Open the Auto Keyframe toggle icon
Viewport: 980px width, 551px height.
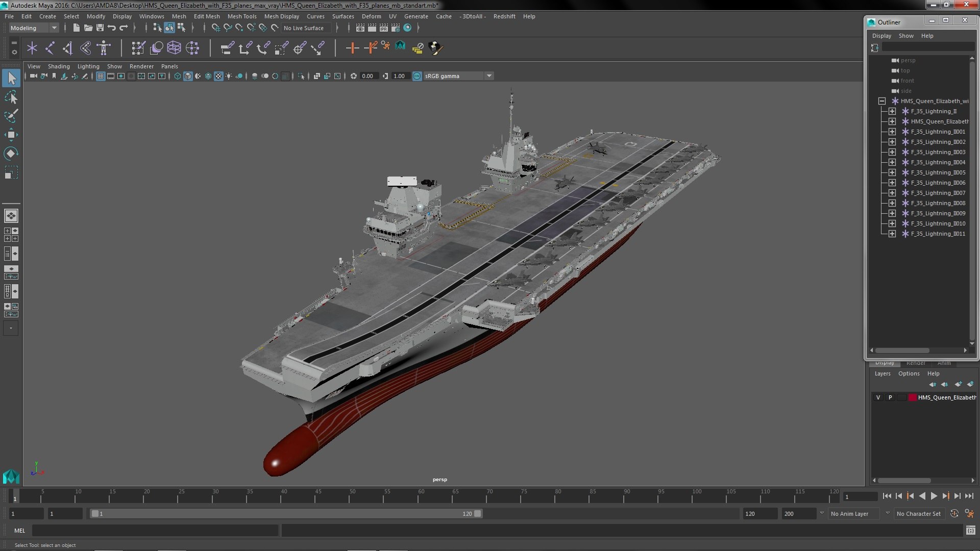point(954,514)
